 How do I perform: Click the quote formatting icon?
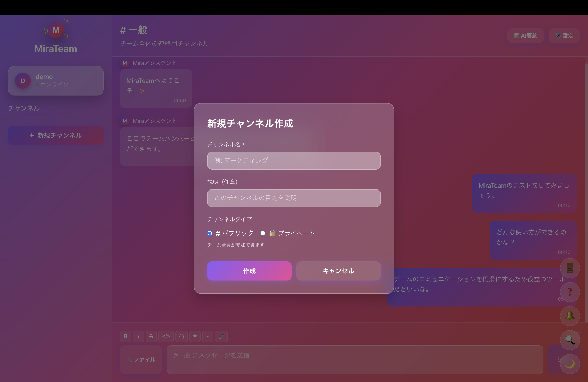tap(195, 336)
